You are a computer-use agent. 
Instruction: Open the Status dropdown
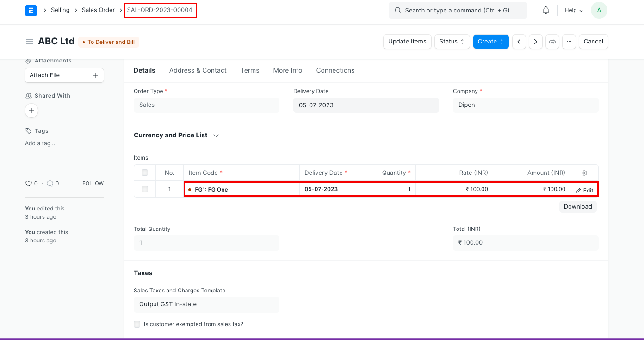click(x=452, y=42)
